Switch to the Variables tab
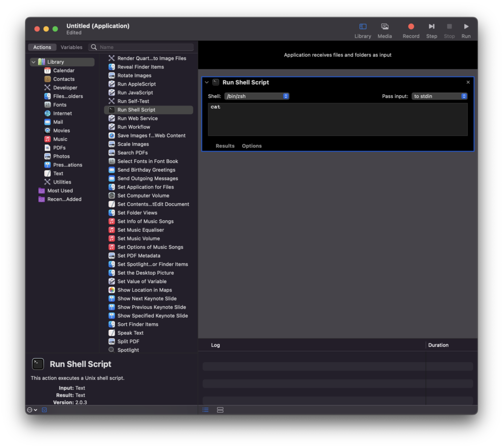 [71, 47]
